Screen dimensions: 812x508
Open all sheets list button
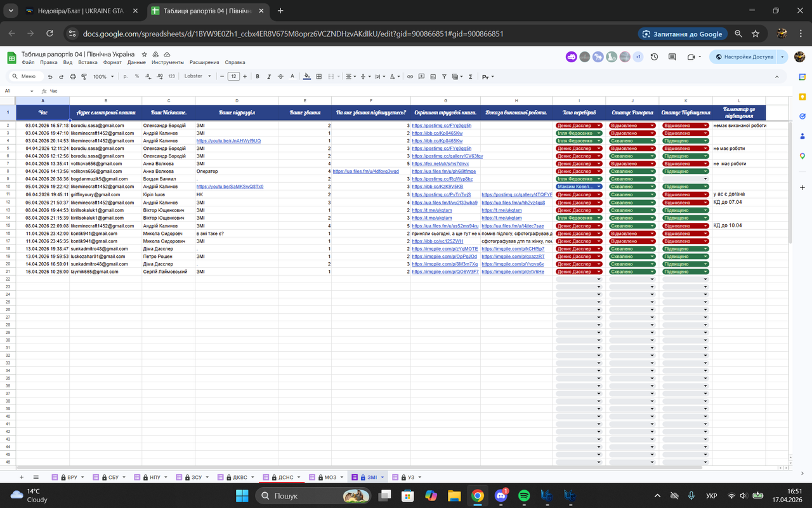click(x=36, y=477)
